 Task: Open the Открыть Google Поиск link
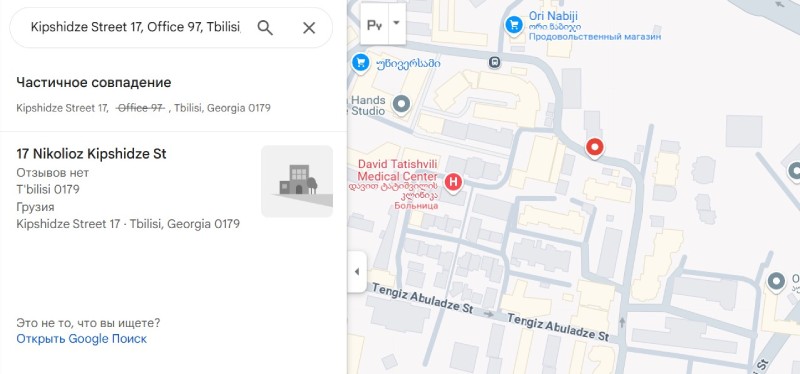click(x=82, y=339)
